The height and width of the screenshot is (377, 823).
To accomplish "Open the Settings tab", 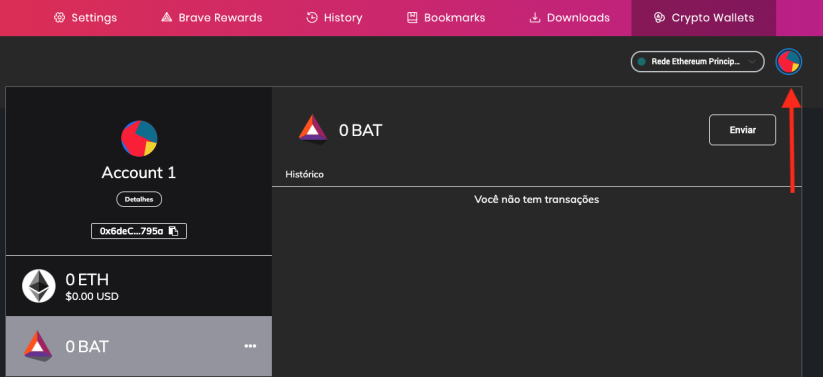I will (85, 18).
